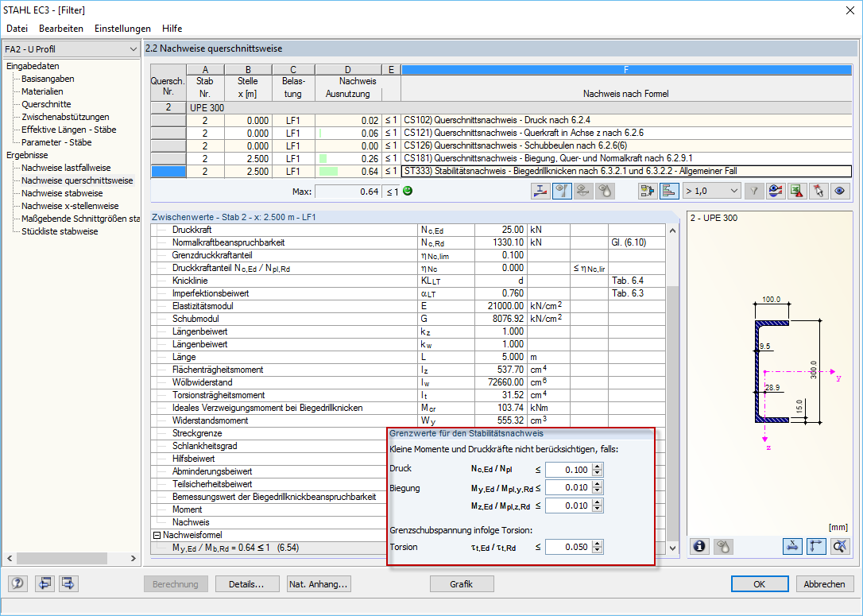Toggle the result diagram eye icon under the table
Viewport: 863px width, 616px height.
[562, 191]
